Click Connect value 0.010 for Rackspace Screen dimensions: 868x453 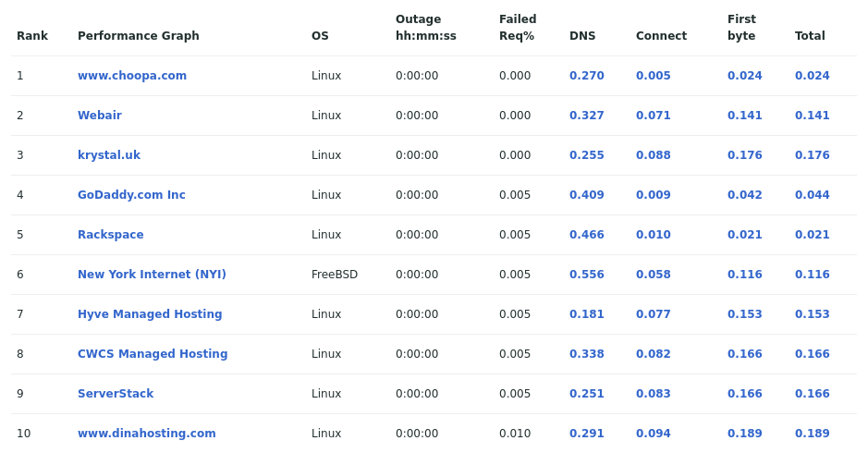coord(654,235)
